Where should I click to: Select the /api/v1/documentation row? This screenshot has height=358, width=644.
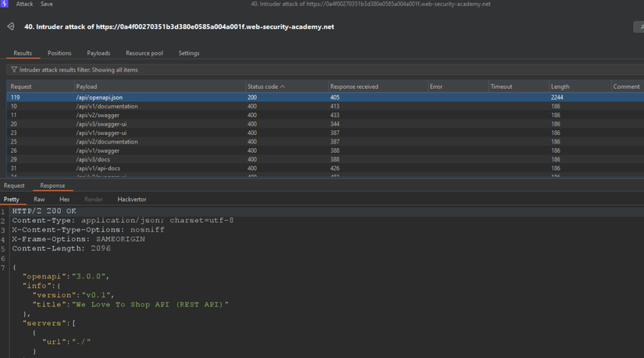tap(325, 106)
